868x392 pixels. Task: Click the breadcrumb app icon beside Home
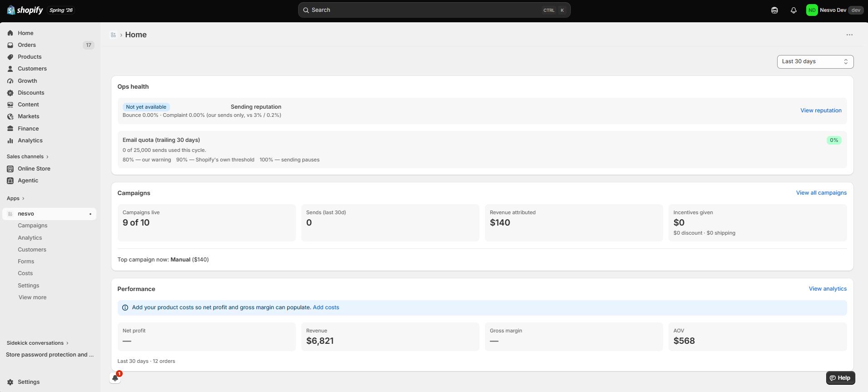[113, 35]
